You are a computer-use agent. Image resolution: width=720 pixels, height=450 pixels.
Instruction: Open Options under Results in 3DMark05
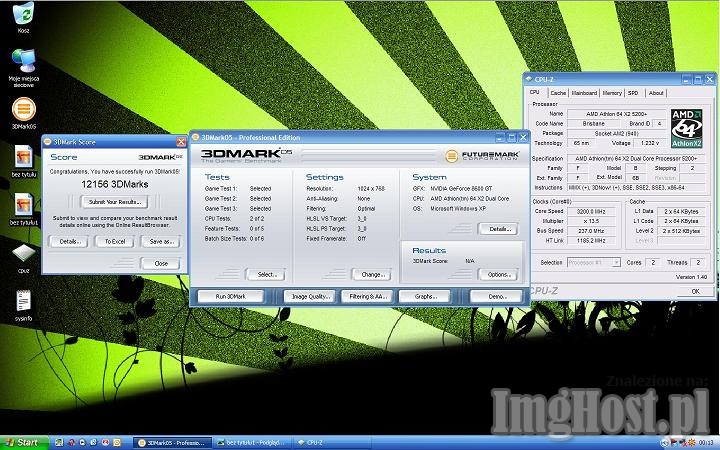(498, 275)
